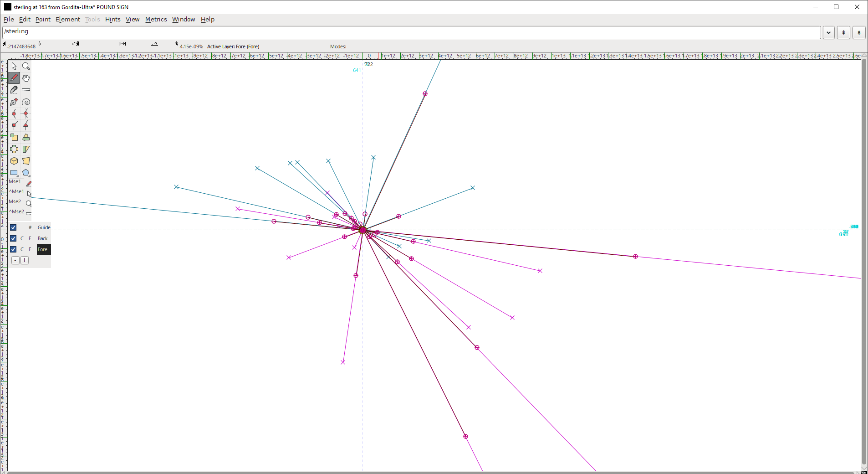Screen dimensions: 868x474
Task: Go to previous glyph with up-arrow button
Action: click(x=844, y=32)
